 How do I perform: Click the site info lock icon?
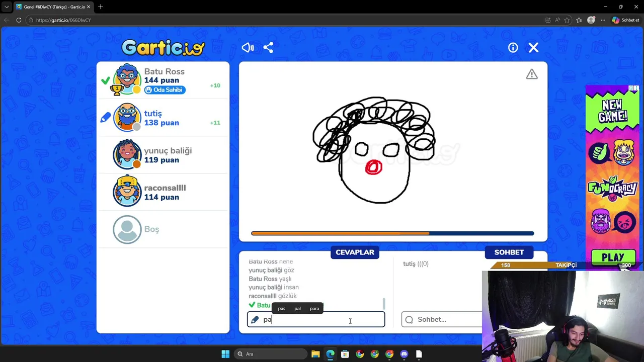31,20
